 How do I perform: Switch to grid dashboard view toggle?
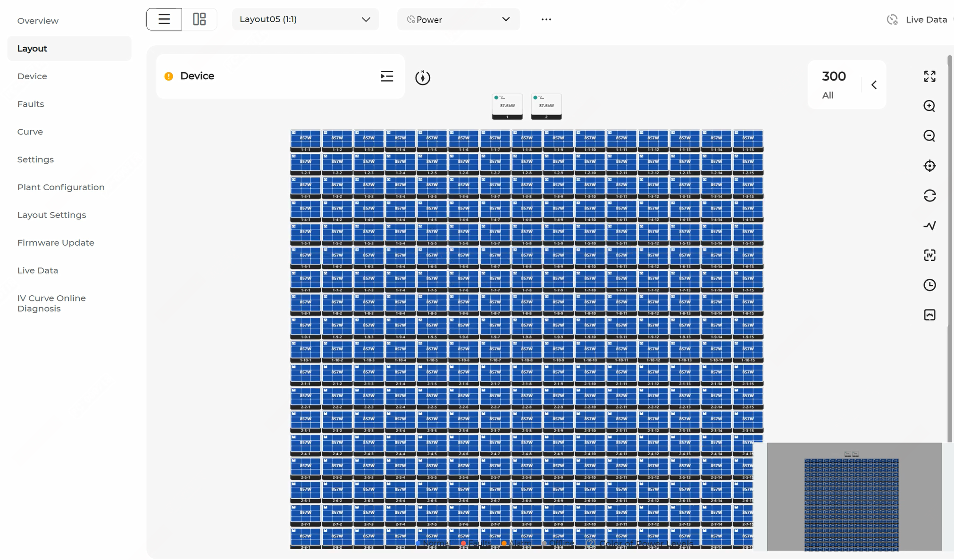(x=200, y=19)
